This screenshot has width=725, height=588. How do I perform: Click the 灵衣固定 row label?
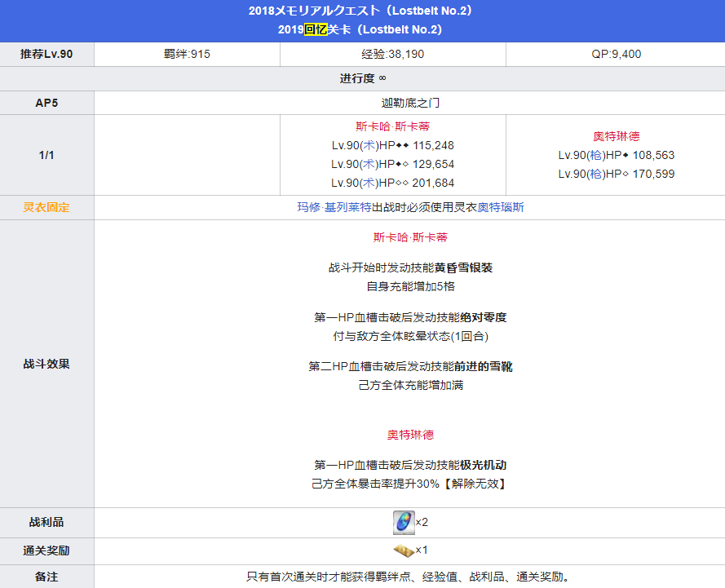click(x=46, y=207)
